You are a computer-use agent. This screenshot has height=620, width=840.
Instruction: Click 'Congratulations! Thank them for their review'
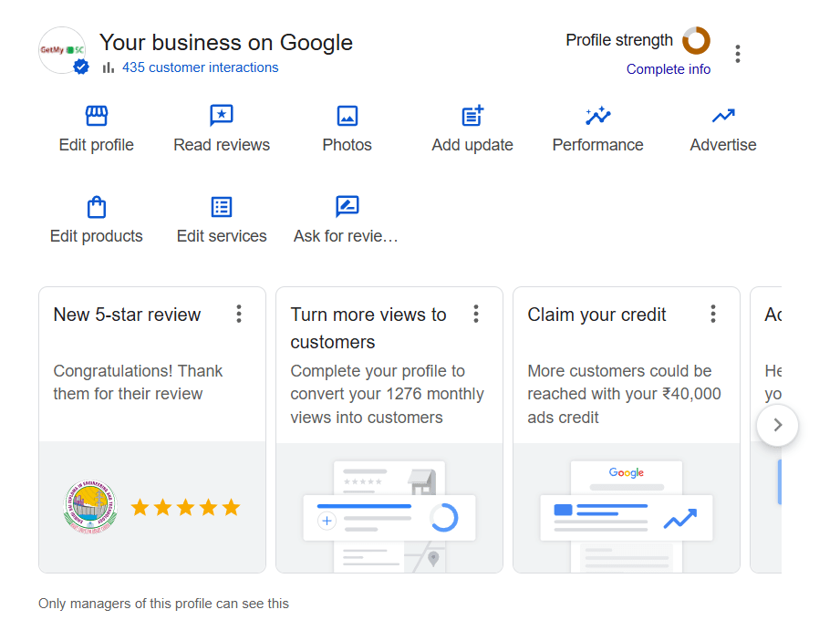coord(138,382)
